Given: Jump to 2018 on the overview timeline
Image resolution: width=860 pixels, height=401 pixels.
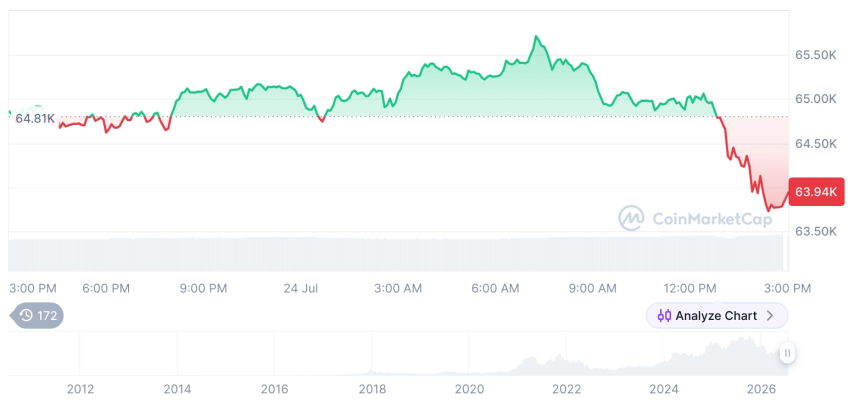Looking at the screenshot, I should pyautogui.click(x=372, y=389).
